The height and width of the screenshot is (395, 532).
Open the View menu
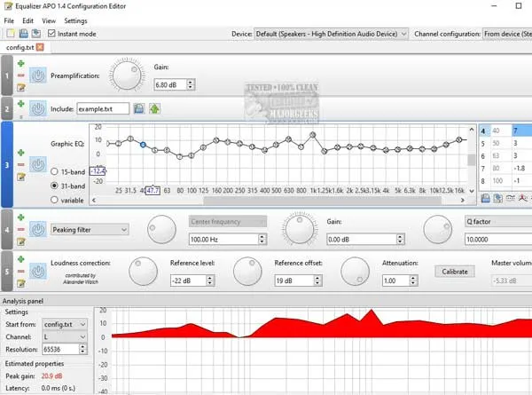[x=49, y=20]
